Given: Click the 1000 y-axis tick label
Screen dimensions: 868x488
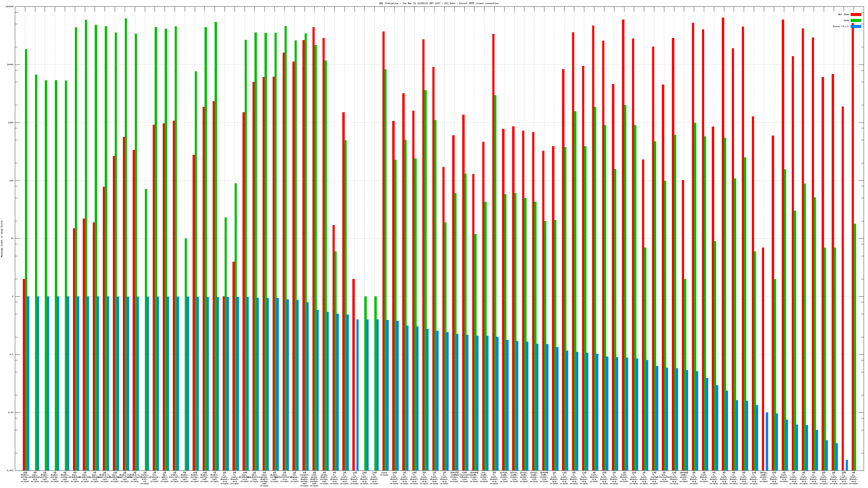Looking at the screenshot, I should (x=11, y=123).
